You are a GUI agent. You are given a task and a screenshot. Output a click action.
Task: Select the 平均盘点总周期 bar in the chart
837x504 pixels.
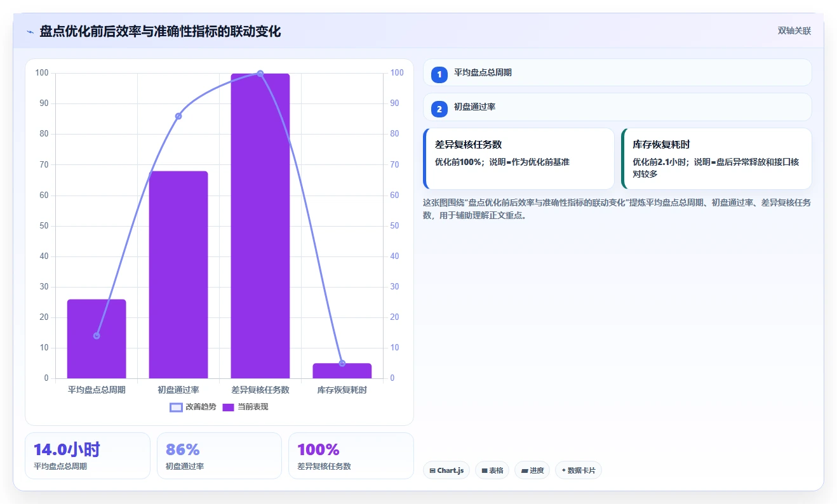pos(97,339)
